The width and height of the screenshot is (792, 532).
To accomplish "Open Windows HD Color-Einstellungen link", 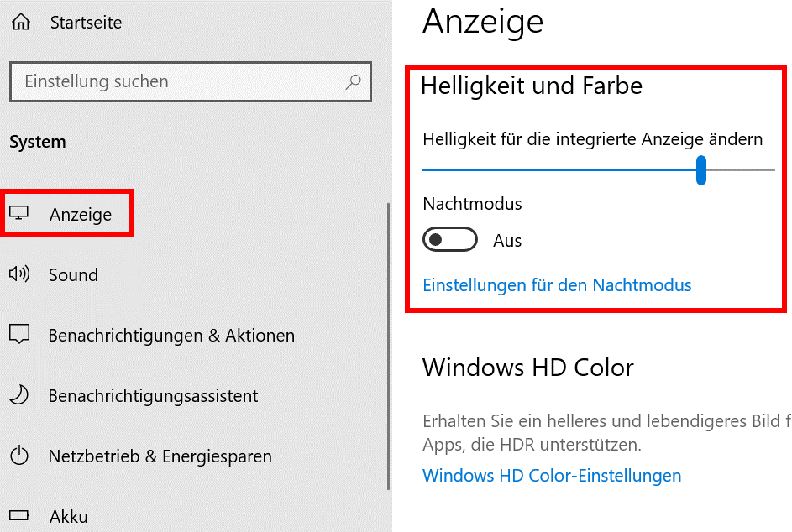I will click(x=552, y=476).
